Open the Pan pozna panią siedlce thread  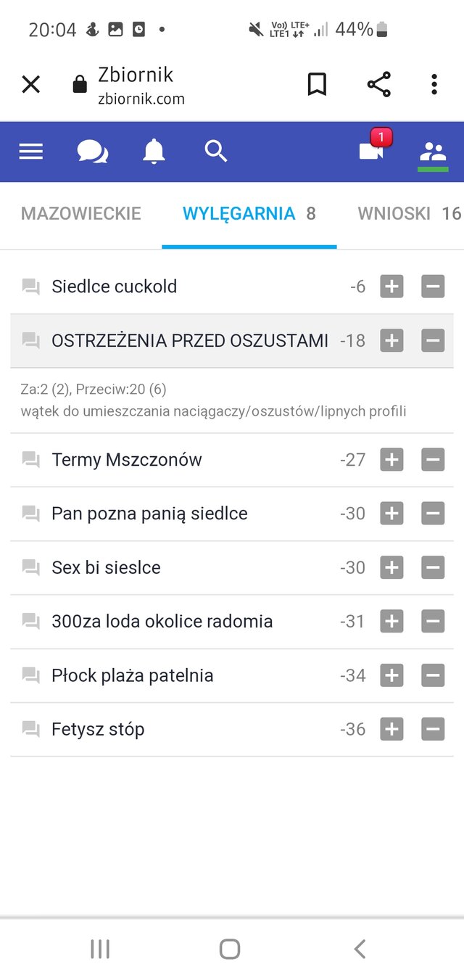point(149,514)
